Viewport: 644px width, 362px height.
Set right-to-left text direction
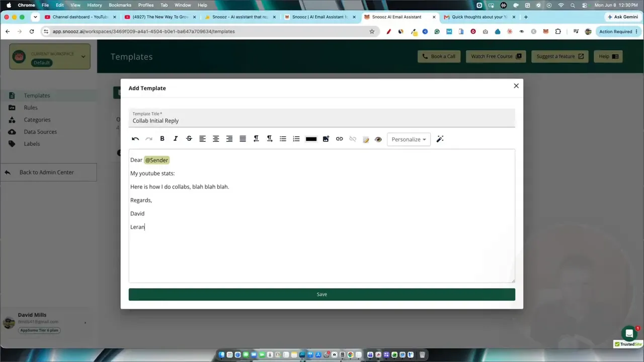[x=270, y=139]
